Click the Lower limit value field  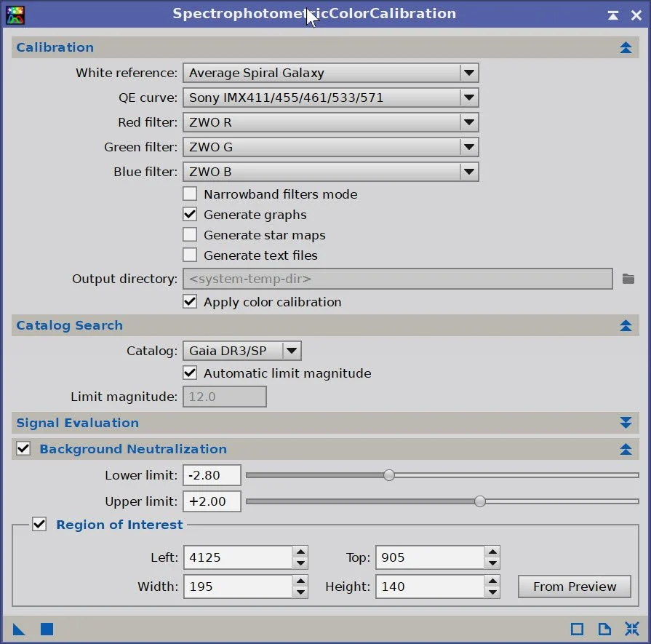(x=212, y=475)
